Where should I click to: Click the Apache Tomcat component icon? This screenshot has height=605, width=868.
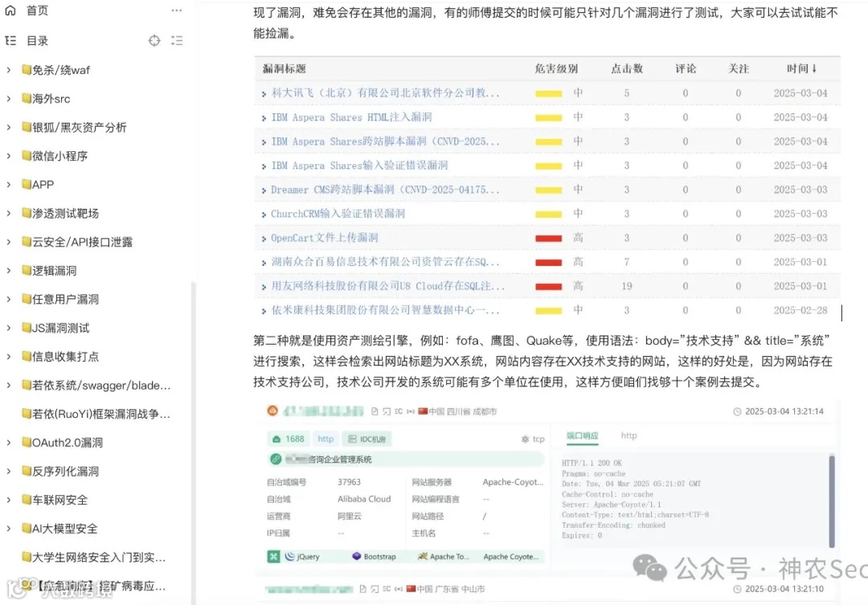[x=424, y=556]
